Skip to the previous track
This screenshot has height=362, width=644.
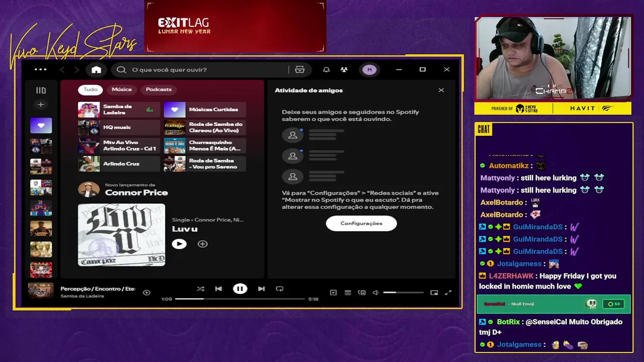click(x=218, y=289)
